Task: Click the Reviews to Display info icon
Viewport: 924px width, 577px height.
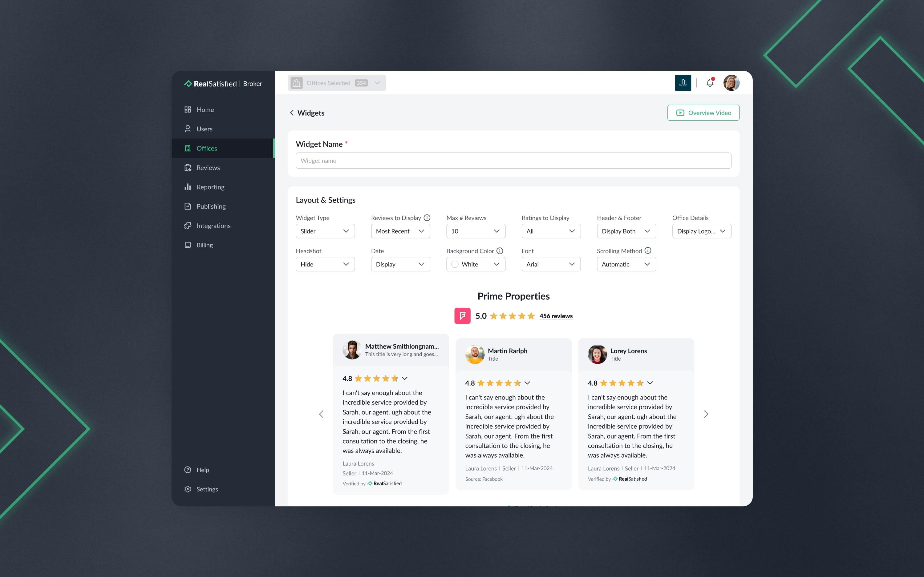Action: [427, 218]
